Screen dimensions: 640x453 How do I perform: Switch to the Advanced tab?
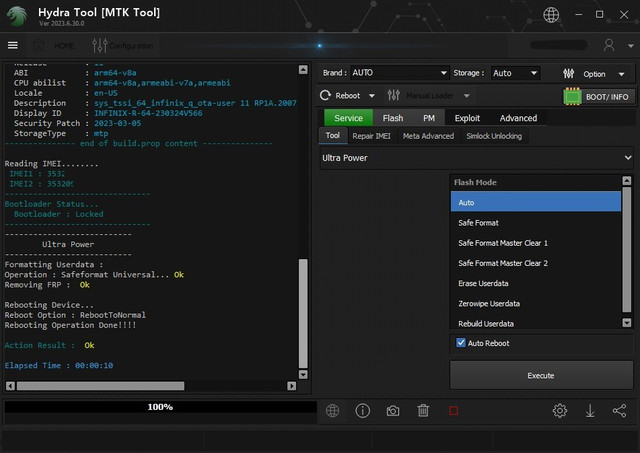click(518, 118)
